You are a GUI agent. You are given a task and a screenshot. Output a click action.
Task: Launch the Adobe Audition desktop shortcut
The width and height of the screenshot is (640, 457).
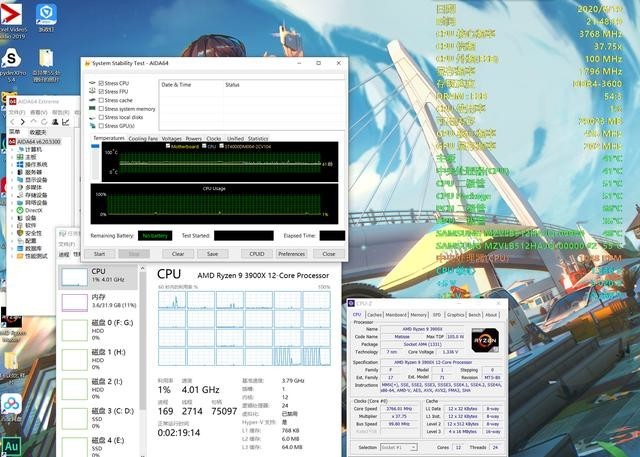11,446
